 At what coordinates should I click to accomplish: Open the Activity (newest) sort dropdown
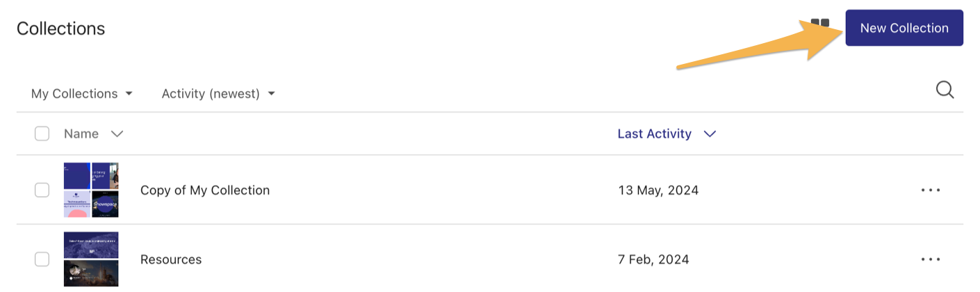(218, 93)
